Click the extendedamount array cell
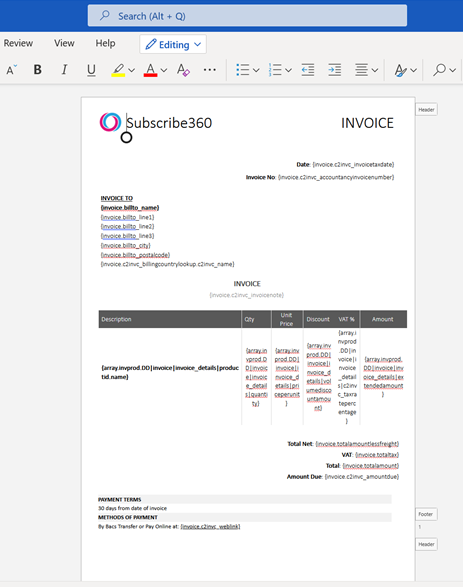Screen dimensions: 463x587 (x=383, y=377)
